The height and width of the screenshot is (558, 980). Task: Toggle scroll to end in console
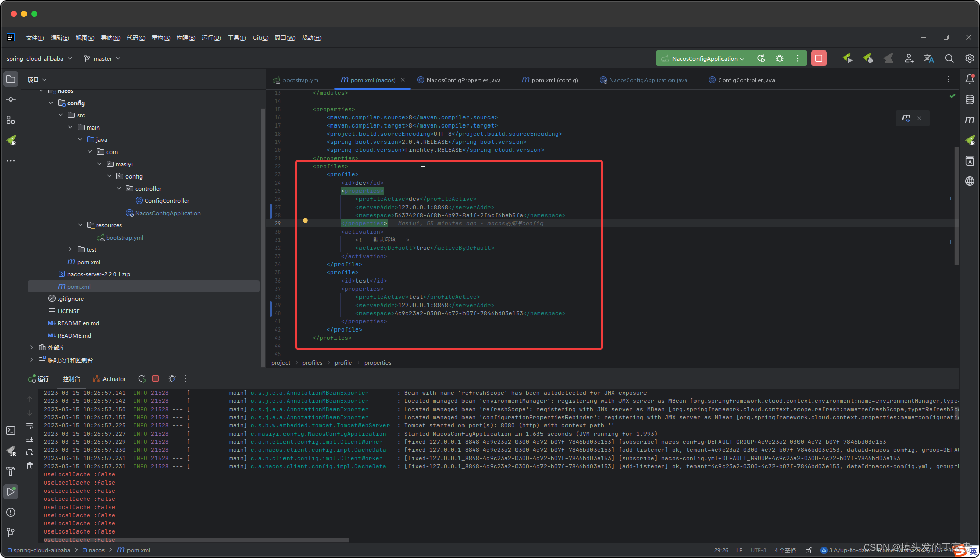pos(30,439)
